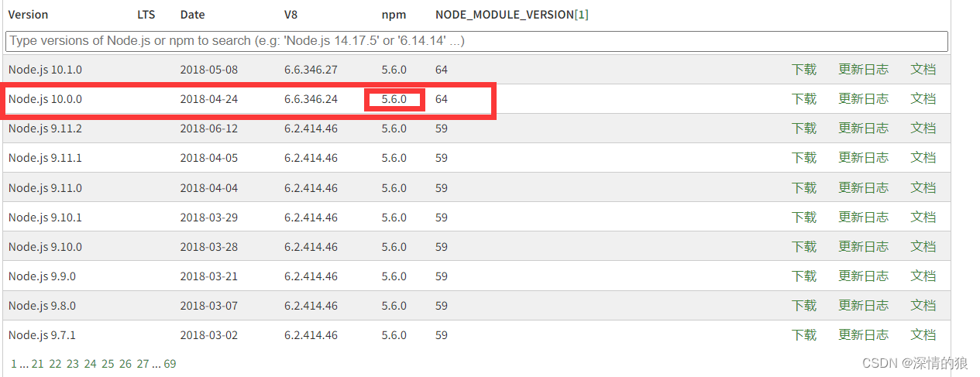Open 更新日志 for Node.js 9.7.1

[863, 335]
